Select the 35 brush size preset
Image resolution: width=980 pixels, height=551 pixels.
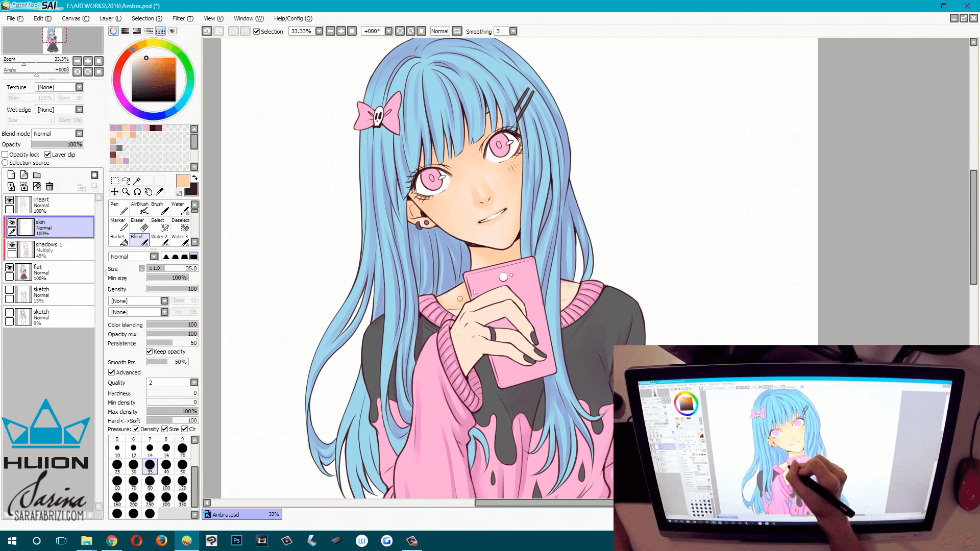tap(150, 466)
